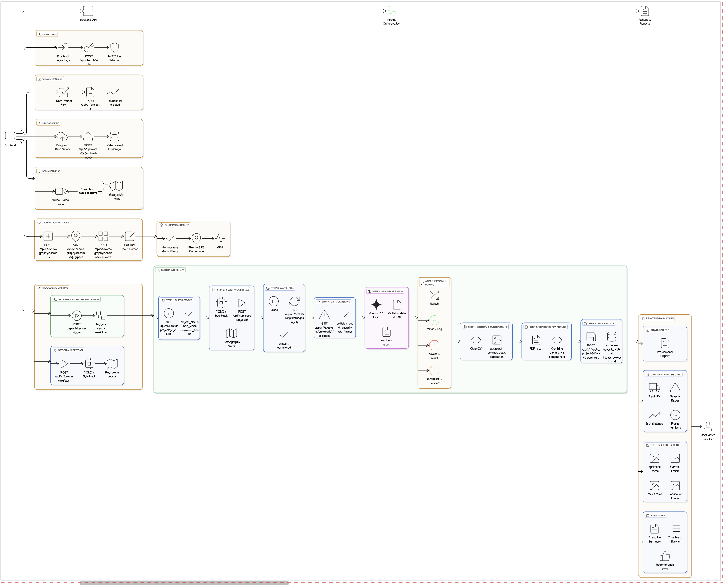The height and width of the screenshot is (588, 723).
Task: Click the Backend API server icon
Action: tap(88, 11)
